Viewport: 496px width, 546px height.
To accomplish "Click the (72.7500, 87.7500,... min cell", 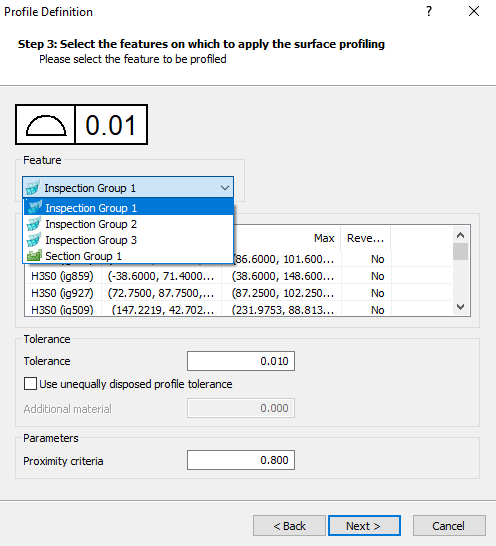I will coord(161,293).
